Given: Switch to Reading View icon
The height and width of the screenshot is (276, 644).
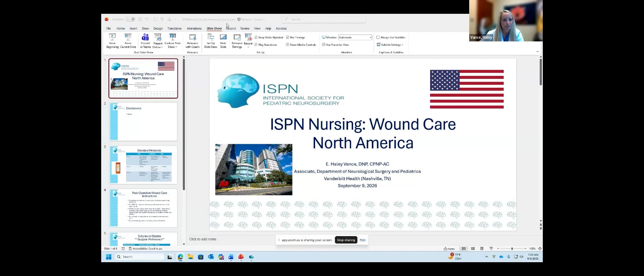Looking at the screenshot, I should pyautogui.click(x=482, y=248).
